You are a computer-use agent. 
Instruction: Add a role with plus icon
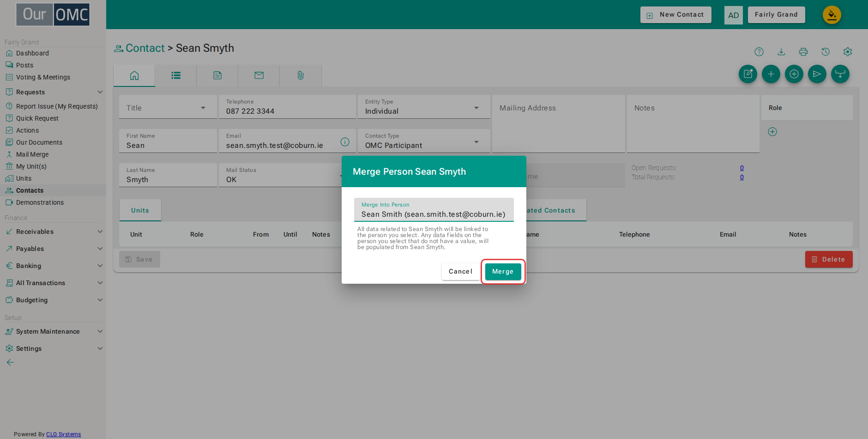[772, 132]
